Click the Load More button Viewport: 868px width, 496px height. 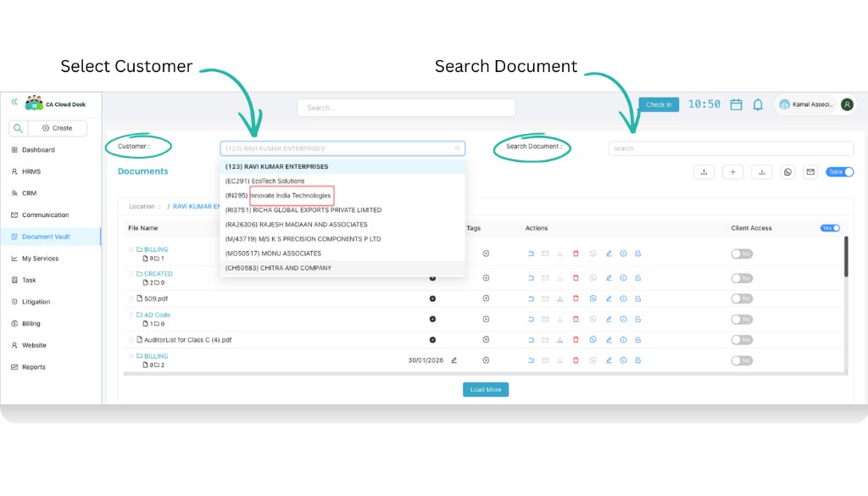pyautogui.click(x=485, y=389)
